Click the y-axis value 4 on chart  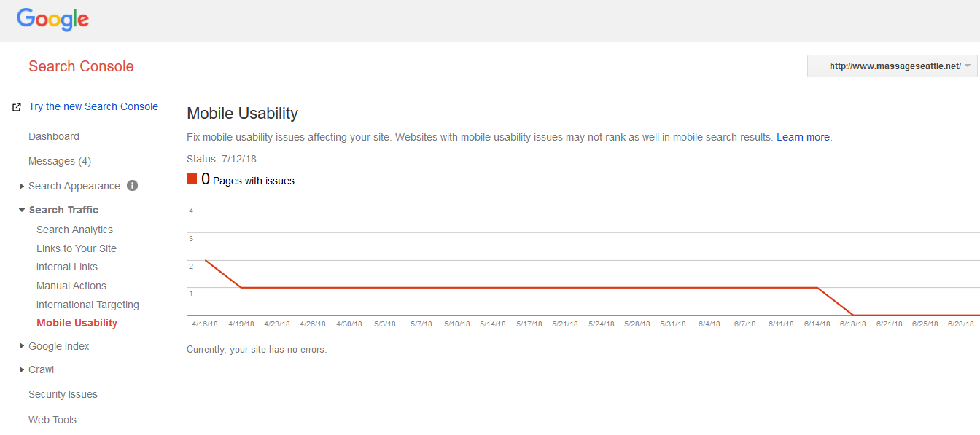point(191,211)
